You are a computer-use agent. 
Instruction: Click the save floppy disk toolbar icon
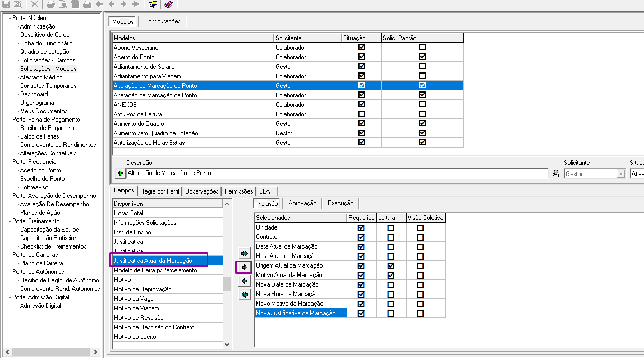click(x=6, y=4)
